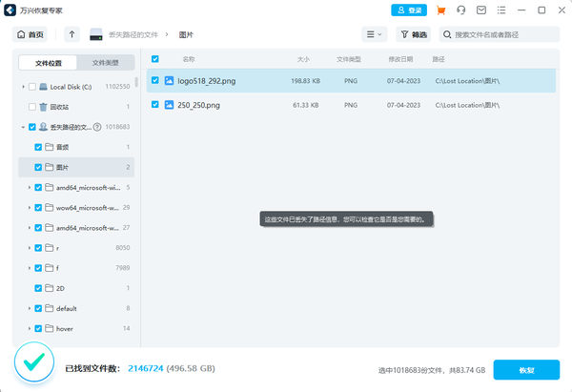Image resolution: width=572 pixels, height=392 pixels.
Task: Uncheck the logo518_292.png file checkbox
Action: click(155, 81)
